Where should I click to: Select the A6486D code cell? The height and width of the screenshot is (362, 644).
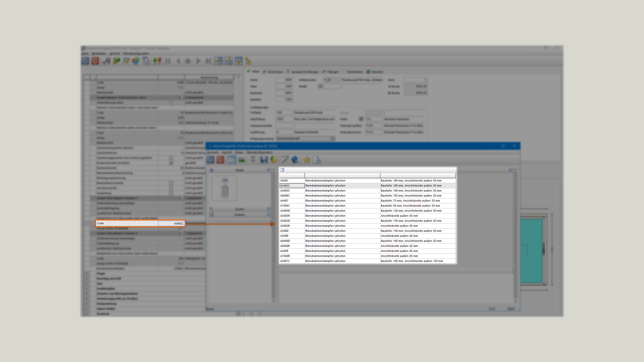292,241
